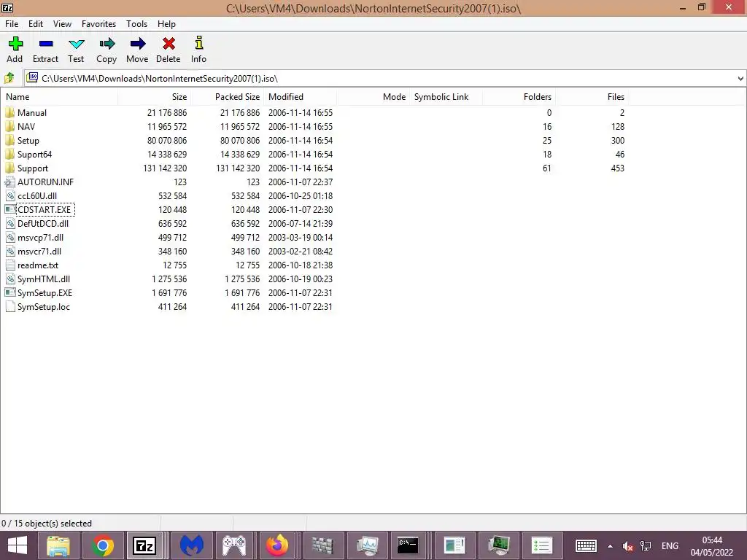
Task: Open the Edit menu
Action: point(36,24)
